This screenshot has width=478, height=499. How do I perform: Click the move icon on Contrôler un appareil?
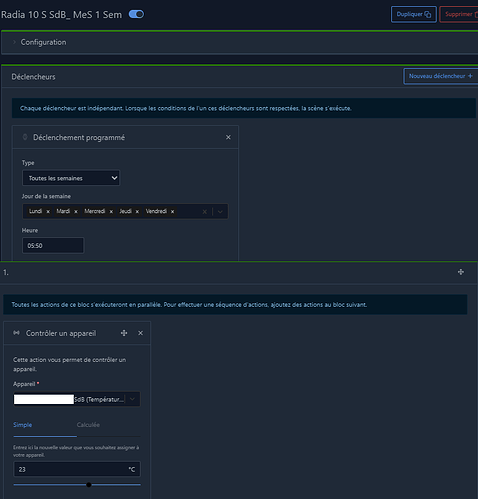124,333
